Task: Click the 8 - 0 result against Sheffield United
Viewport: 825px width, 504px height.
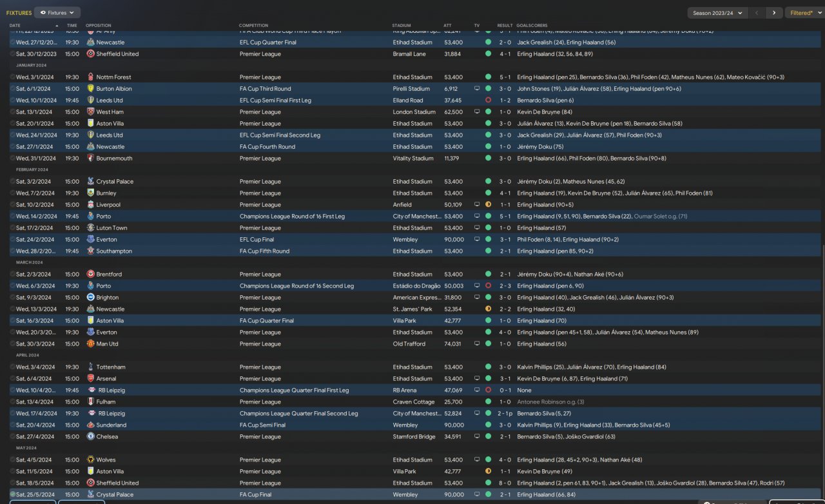Action: tap(504, 483)
